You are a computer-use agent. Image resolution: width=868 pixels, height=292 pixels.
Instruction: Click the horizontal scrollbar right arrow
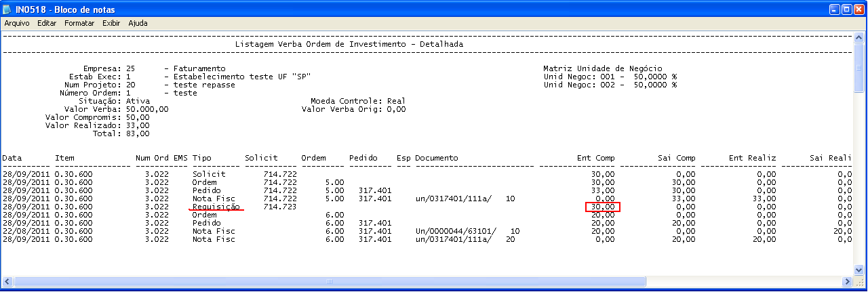[x=847, y=282]
